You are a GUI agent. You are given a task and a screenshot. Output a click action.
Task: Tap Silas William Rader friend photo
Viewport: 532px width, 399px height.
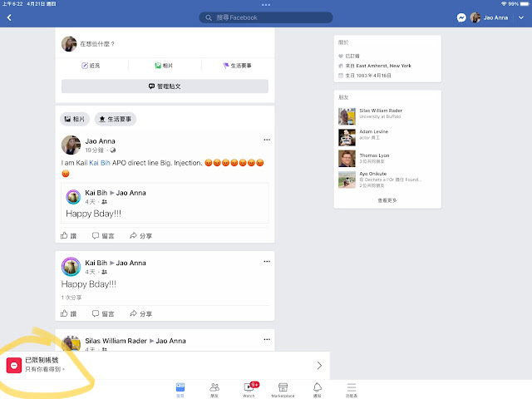347,116
